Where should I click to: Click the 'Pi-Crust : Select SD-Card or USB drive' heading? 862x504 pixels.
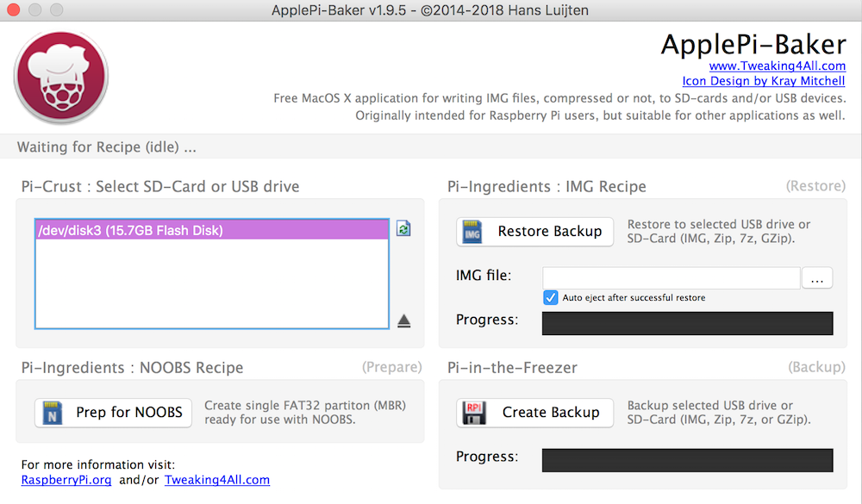160,187
